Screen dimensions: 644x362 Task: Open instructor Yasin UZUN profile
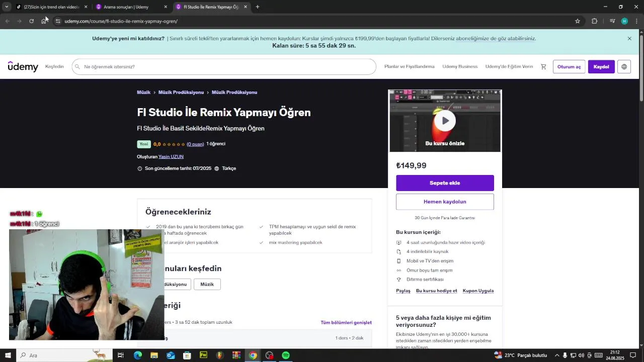click(x=171, y=157)
